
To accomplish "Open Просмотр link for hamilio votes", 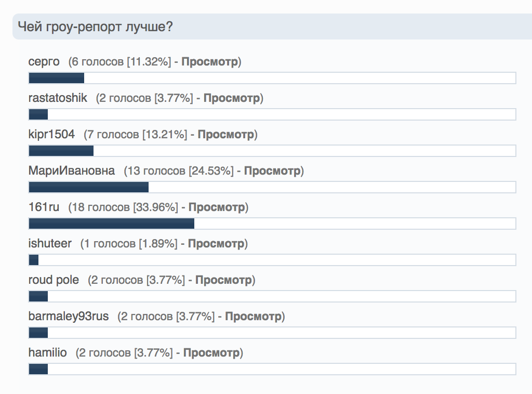I will [x=211, y=352].
